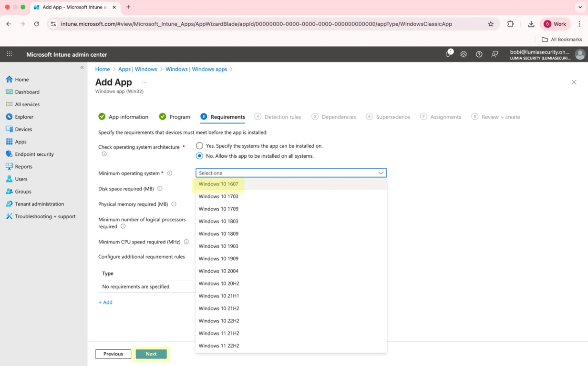Open the settings gear in the Intune header
This screenshot has height=366, width=588.
point(464,54)
